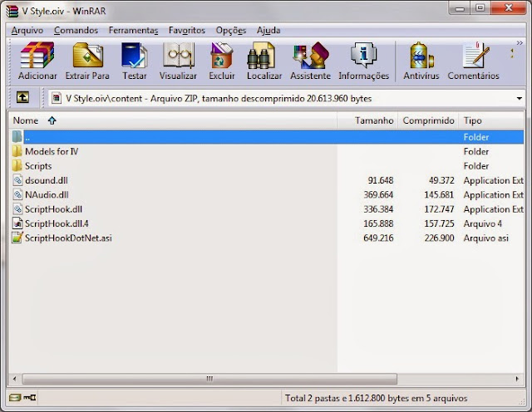The width and height of the screenshot is (532, 412).
Task: Select the ScriptHook.dll.4 file name
Action: click(57, 223)
